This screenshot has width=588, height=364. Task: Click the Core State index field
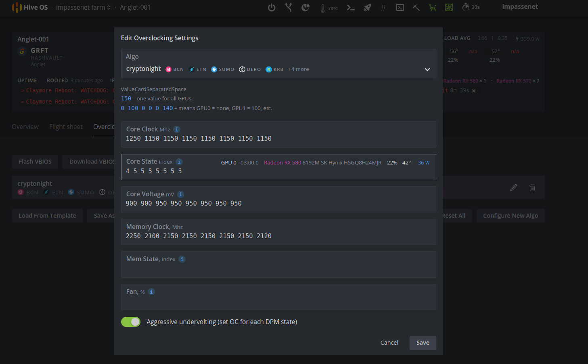pos(278,167)
